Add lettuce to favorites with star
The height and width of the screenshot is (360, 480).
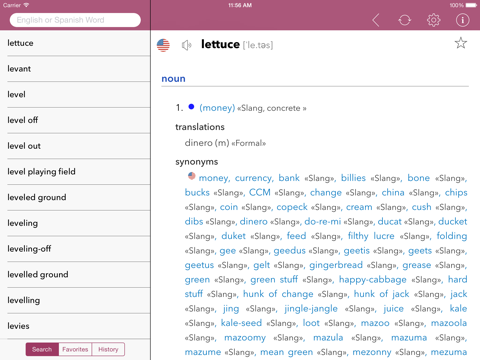[x=461, y=43]
